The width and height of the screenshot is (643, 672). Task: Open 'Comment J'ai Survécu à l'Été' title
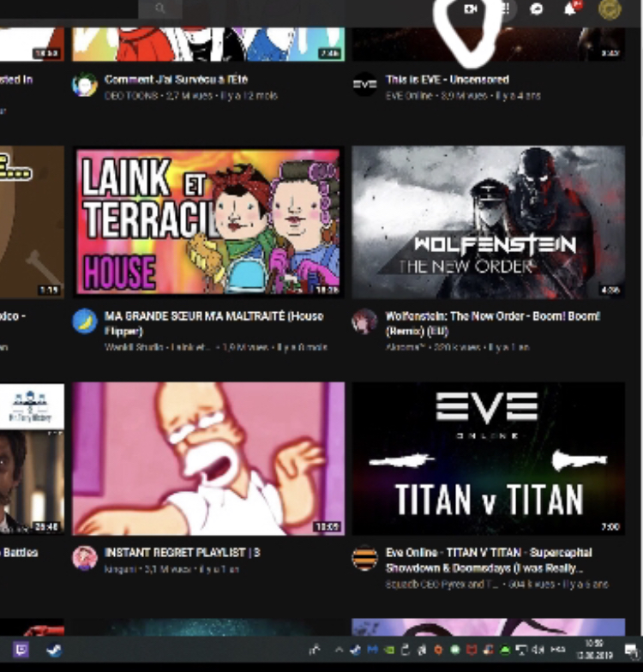(177, 80)
